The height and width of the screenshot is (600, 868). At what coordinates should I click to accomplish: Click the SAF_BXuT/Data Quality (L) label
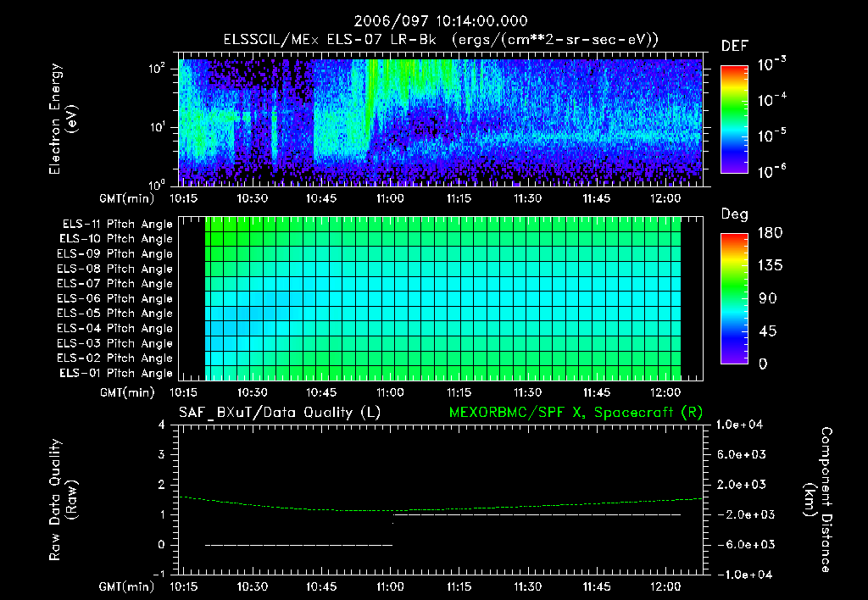[280, 413]
